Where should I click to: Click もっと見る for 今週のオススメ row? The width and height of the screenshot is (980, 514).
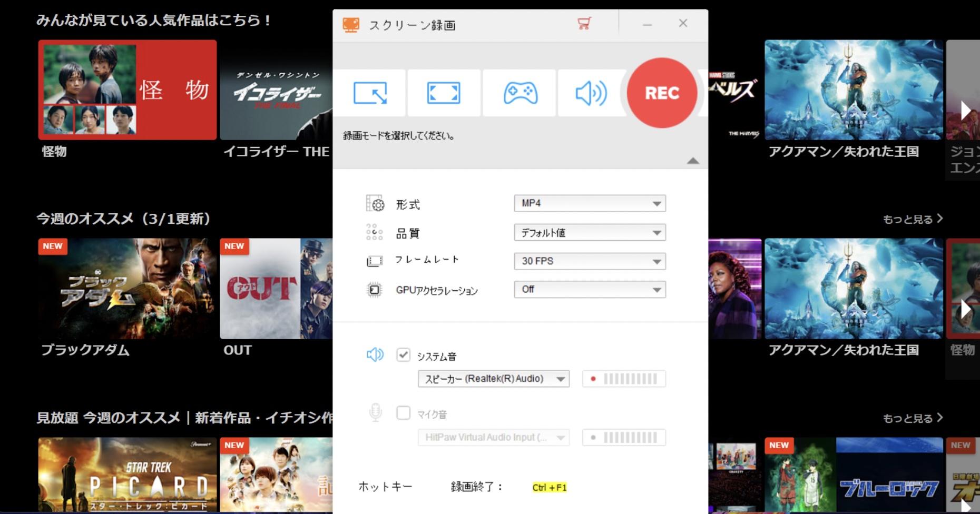[x=913, y=219]
